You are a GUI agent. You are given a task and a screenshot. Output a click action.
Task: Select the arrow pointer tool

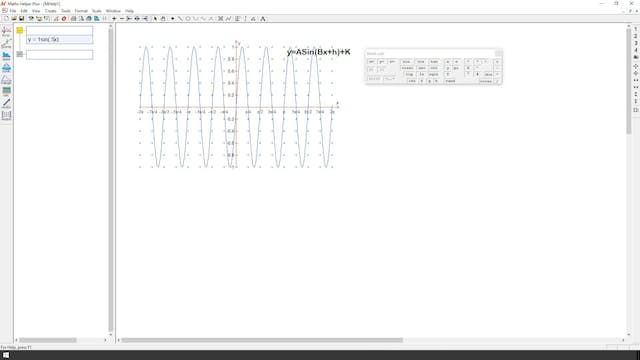[155, 18]
